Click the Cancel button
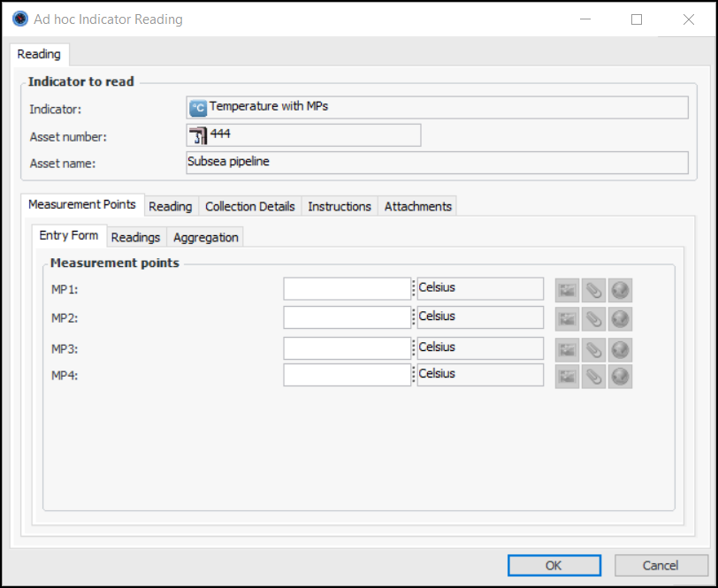718x588 pixels. pos(661,565)
